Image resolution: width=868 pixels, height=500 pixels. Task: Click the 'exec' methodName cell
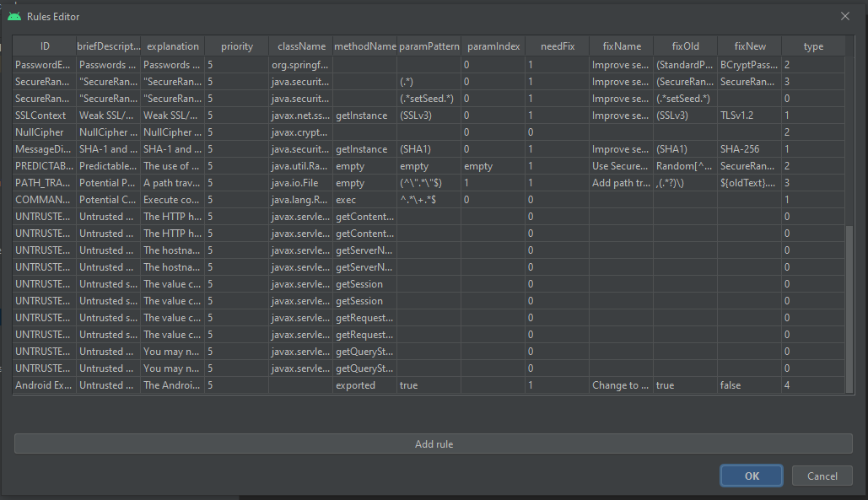364,200
